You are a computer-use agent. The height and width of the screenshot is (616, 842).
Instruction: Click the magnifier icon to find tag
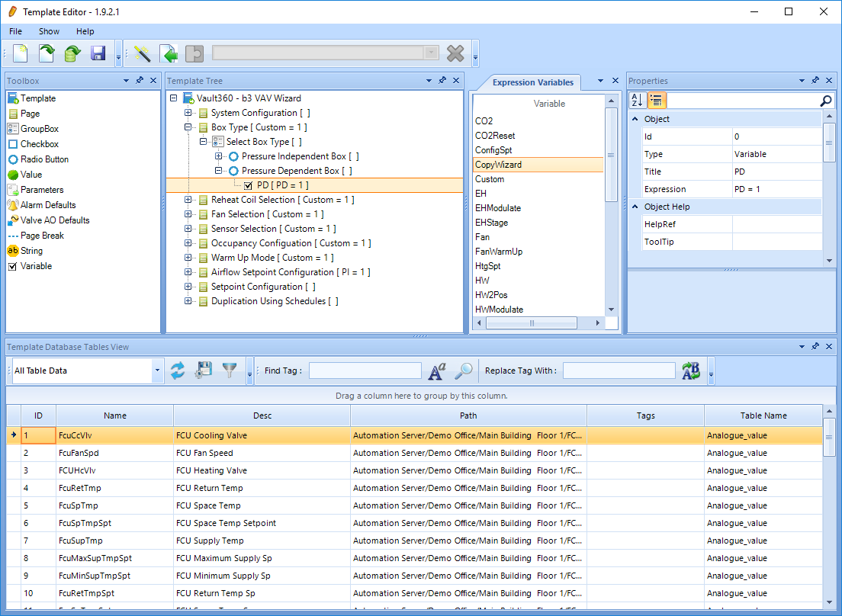(464, 371)
